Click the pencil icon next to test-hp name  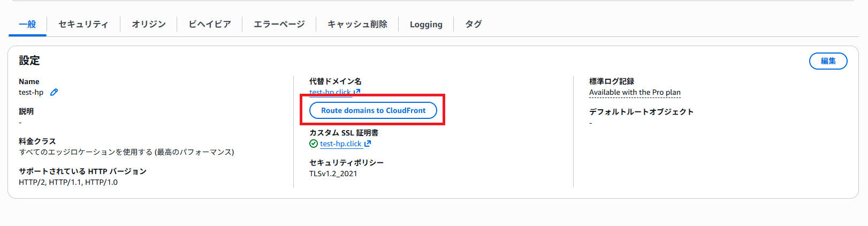coord(54,92)
